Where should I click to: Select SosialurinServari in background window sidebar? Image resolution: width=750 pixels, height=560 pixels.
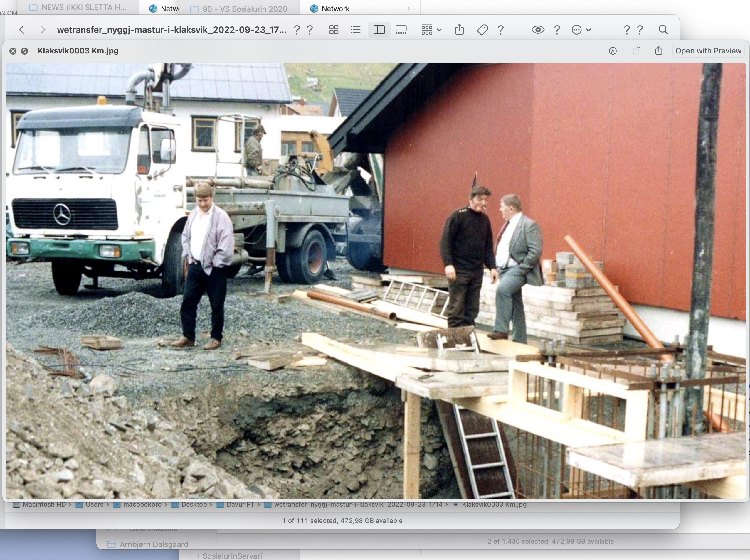click(x=226, y=556)
